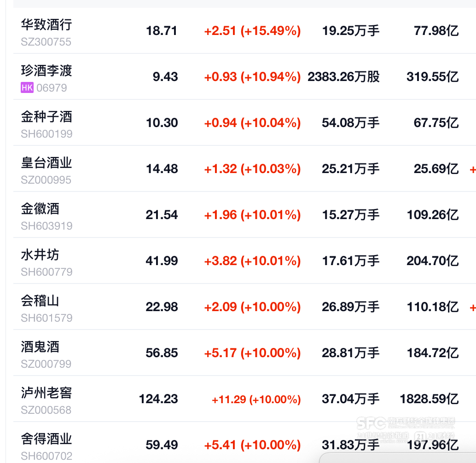Click stock code SZ300755
The height and width of the screenshot is (463, 476).
(x=46, y=42)
